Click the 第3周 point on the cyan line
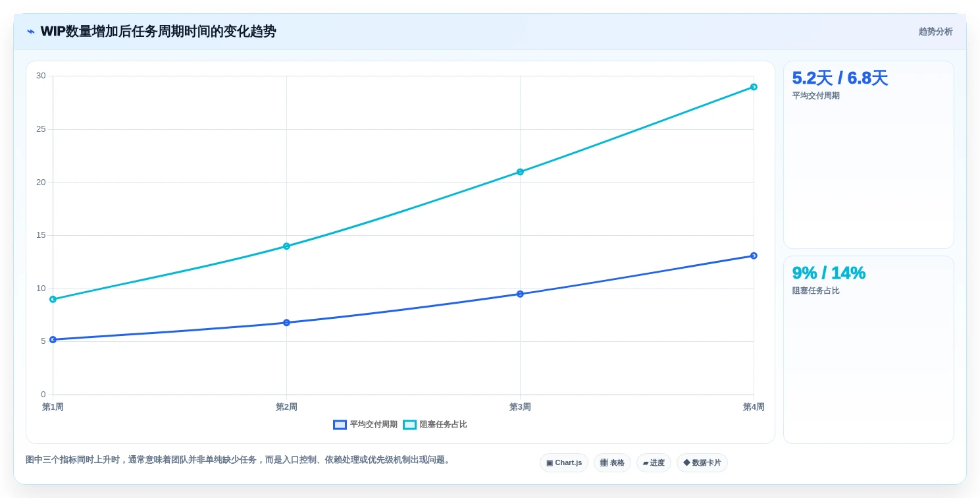The width and height of the screenshot is (980, 498). pos(520,172)
